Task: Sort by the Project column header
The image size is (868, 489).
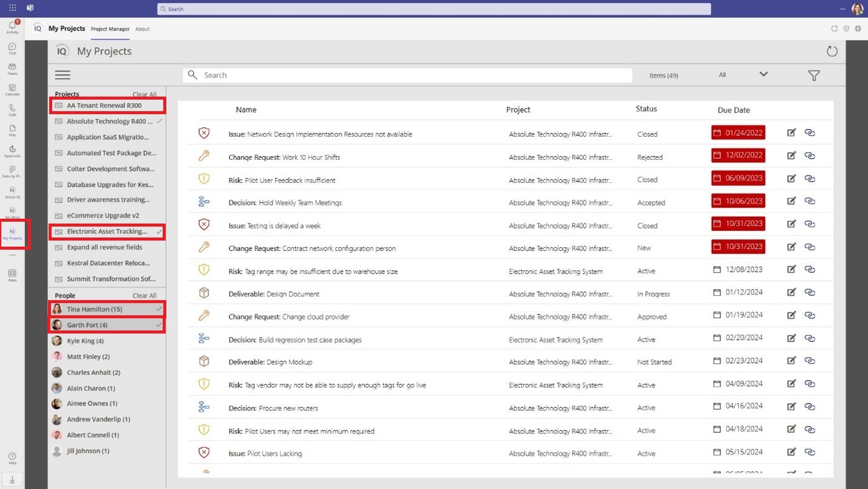Action: tap(518, 110)
